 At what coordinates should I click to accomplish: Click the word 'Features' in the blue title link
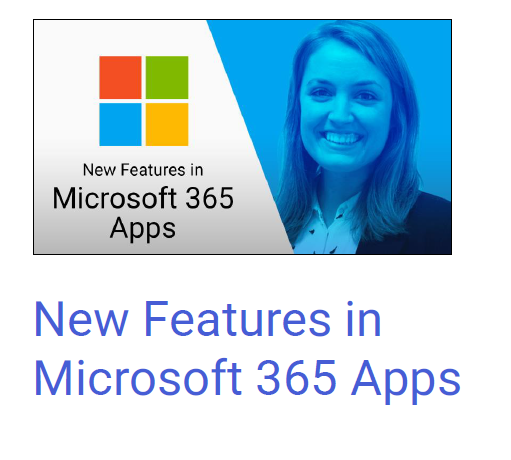237,319
